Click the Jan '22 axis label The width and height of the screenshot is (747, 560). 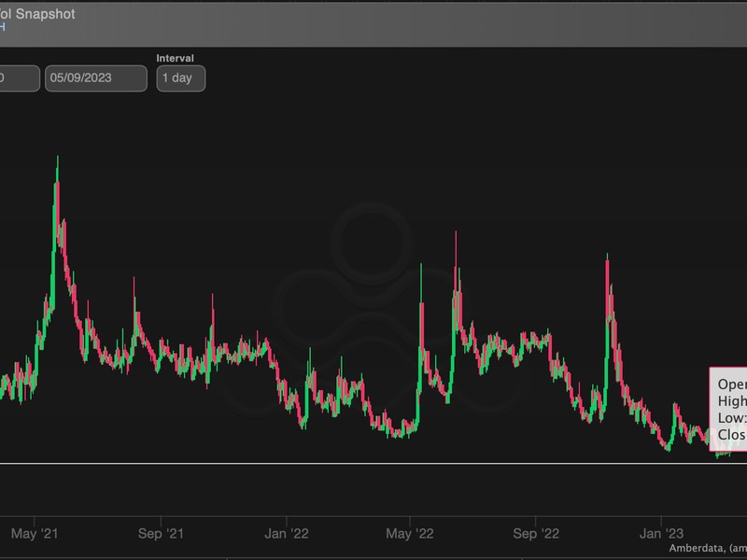tap(287, 533)
